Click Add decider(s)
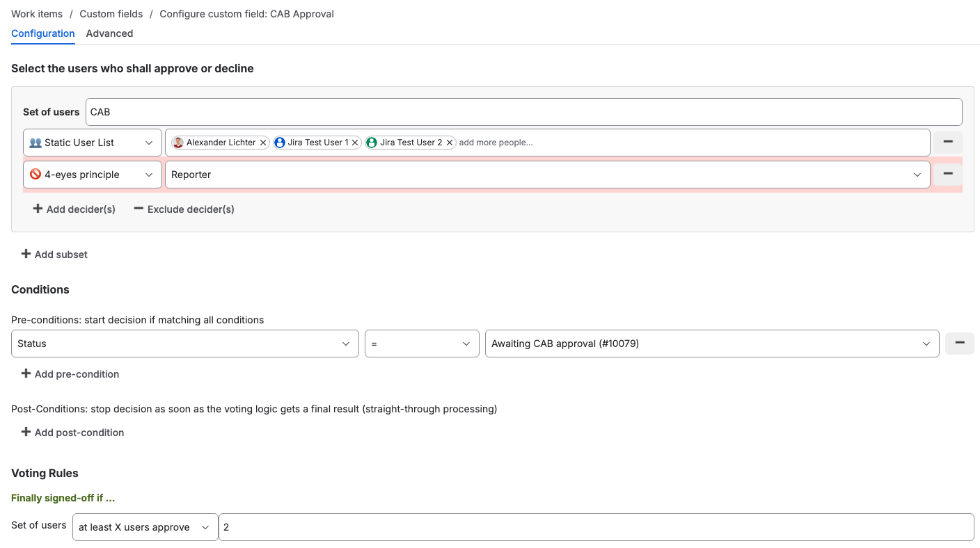 (x=74, y=209)
